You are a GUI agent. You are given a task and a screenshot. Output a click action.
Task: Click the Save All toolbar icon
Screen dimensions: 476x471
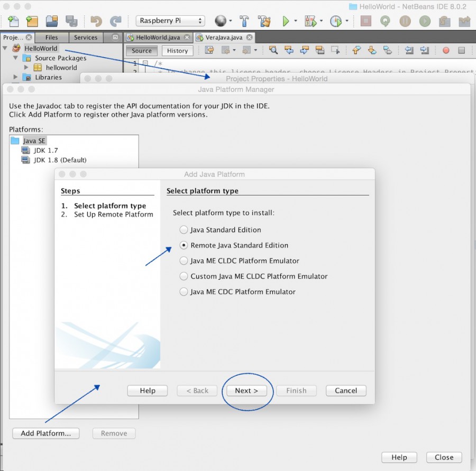71,21
